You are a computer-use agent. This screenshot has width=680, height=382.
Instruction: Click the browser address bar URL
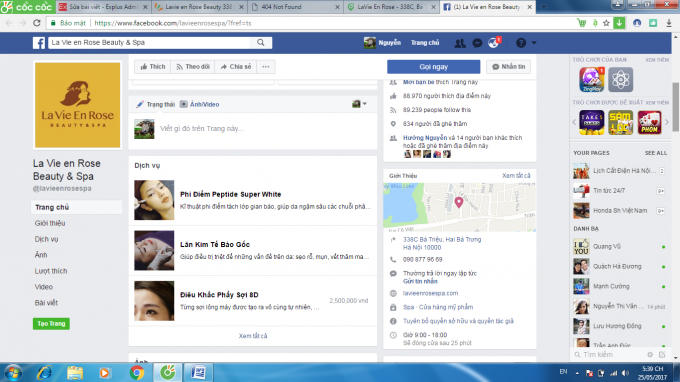tap(173, 23)
